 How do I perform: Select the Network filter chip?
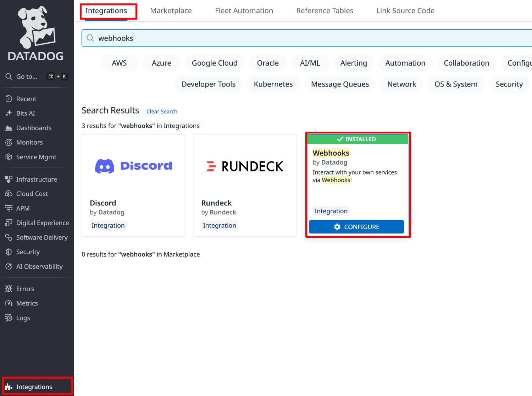402,84
